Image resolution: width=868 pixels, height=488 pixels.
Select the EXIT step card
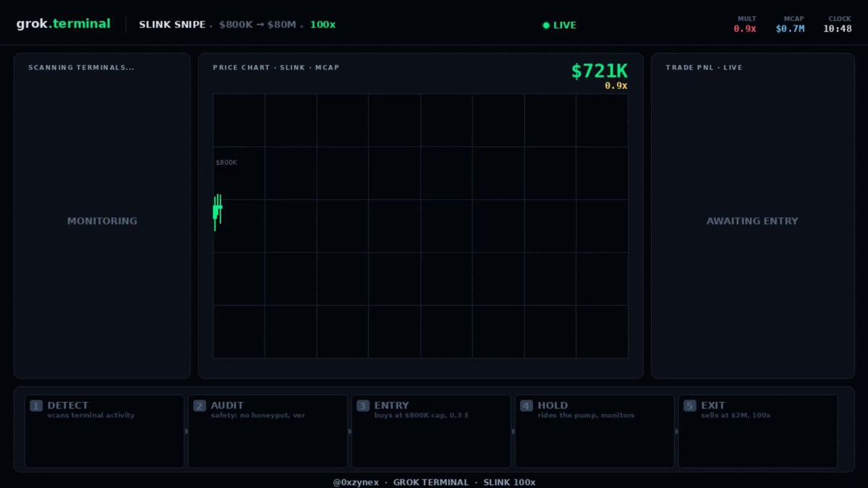pyautogui.click(x=758, y=431)
